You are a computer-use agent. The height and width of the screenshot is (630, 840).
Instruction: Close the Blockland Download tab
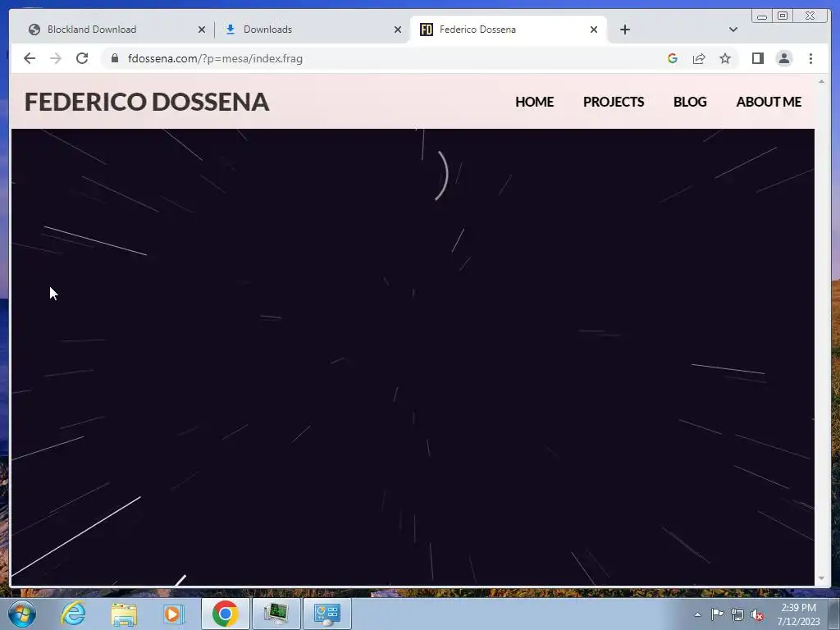click(202, 30)
